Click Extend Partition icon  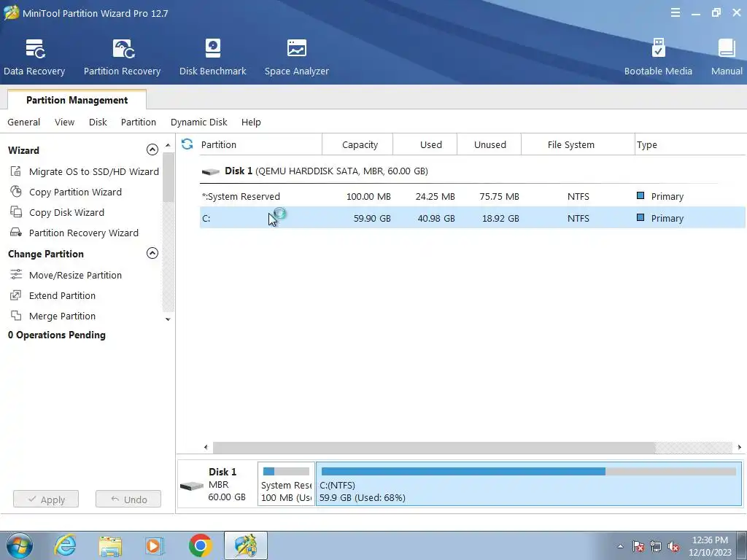click(x=16, y=295)
